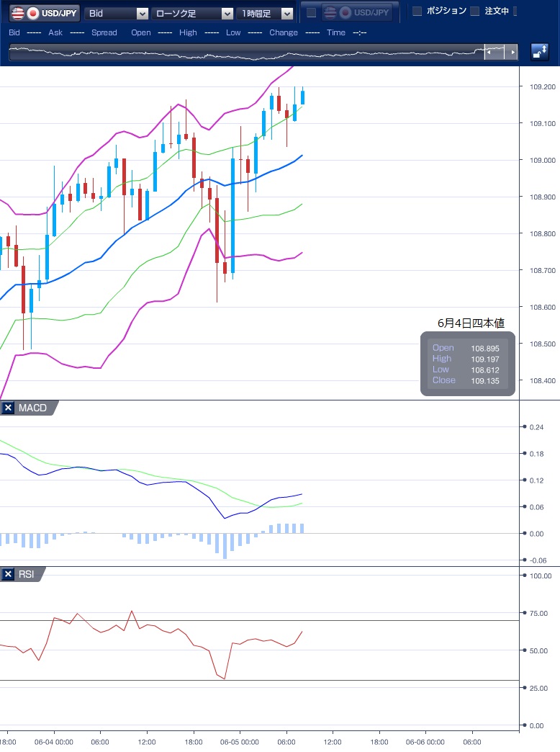Close the RSI indicator panel
Image resolution: width=560 pixels, height=752 pixels.
pyautogui.click(x=9, y=574)
